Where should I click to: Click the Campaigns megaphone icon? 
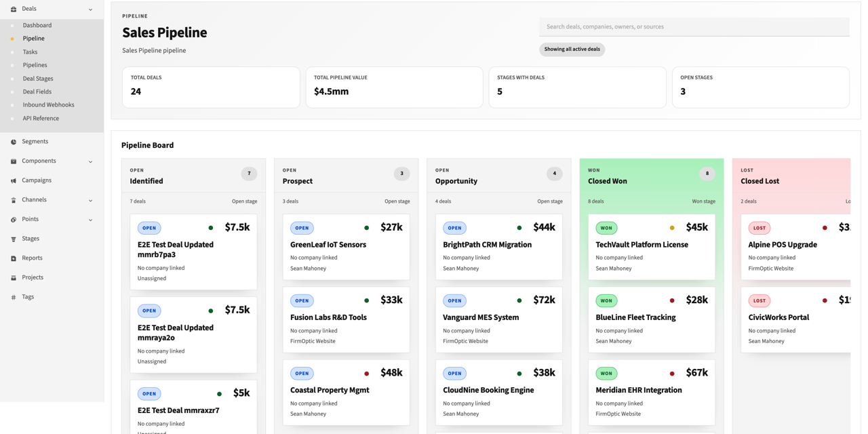(14, 181)
